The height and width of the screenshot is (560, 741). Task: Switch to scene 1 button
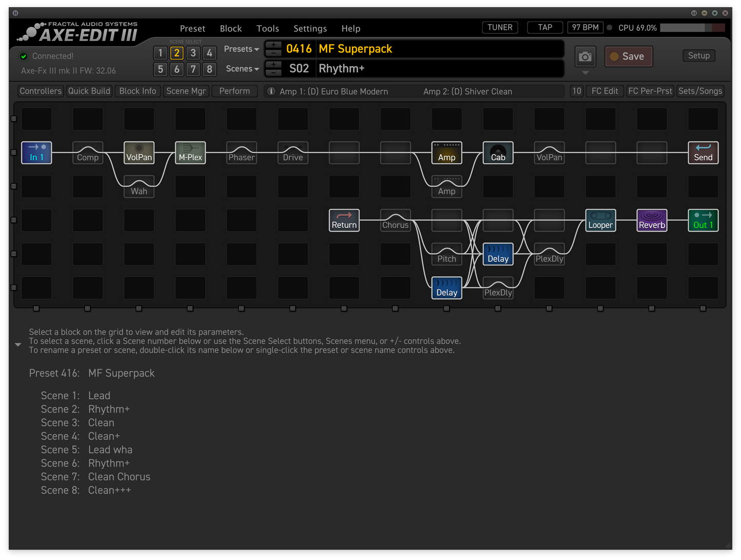point(161,53)
